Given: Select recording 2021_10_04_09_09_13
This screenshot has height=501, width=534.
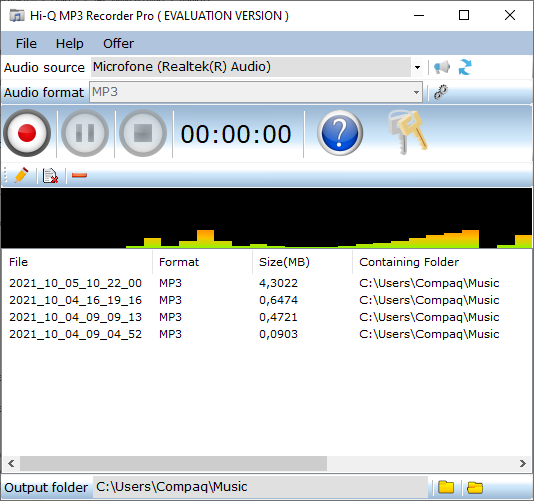Looking at the screenshot, I should tap(75, 317).
